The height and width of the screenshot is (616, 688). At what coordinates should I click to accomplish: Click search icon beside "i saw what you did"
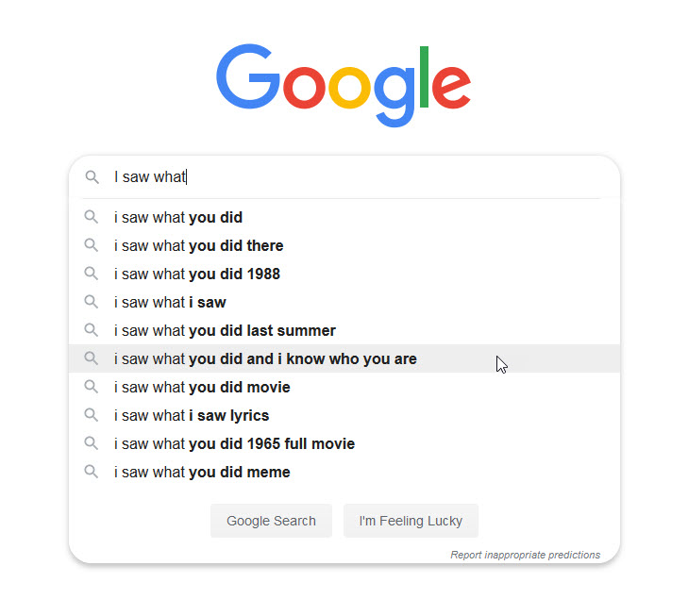(x=92, y=217)
